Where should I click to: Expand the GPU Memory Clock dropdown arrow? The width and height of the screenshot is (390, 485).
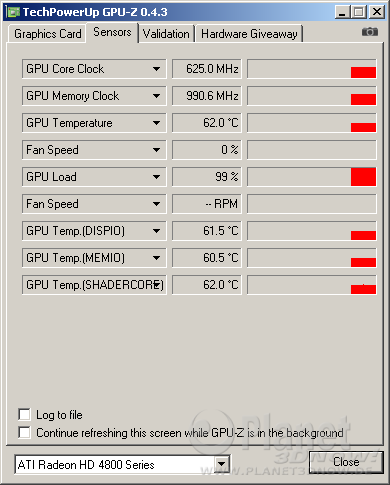[x=156, y=96]
